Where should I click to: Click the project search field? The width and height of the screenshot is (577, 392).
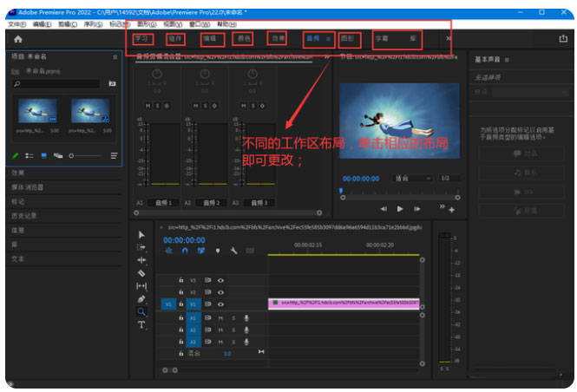pyautogui.click(x=56, y=84)
